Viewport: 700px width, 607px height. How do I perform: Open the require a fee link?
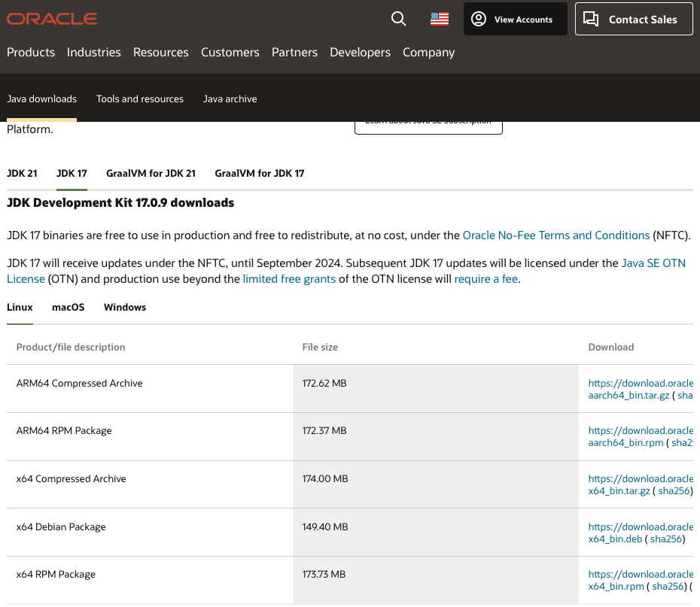point(485,279)
